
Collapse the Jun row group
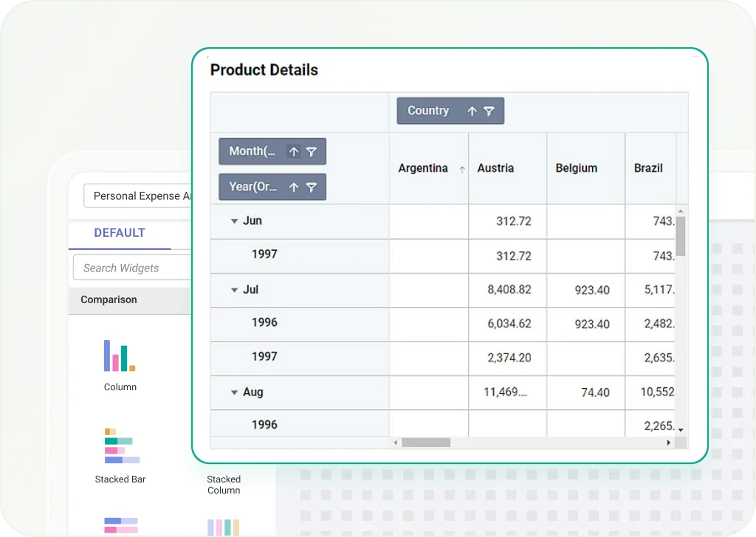point(234,221)
